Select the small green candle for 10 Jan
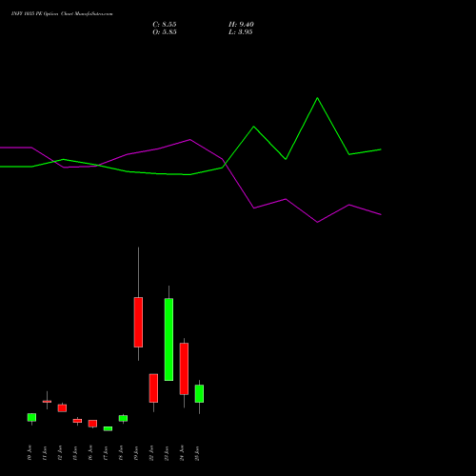Screen dimensions: 476x476 point(31,417)
